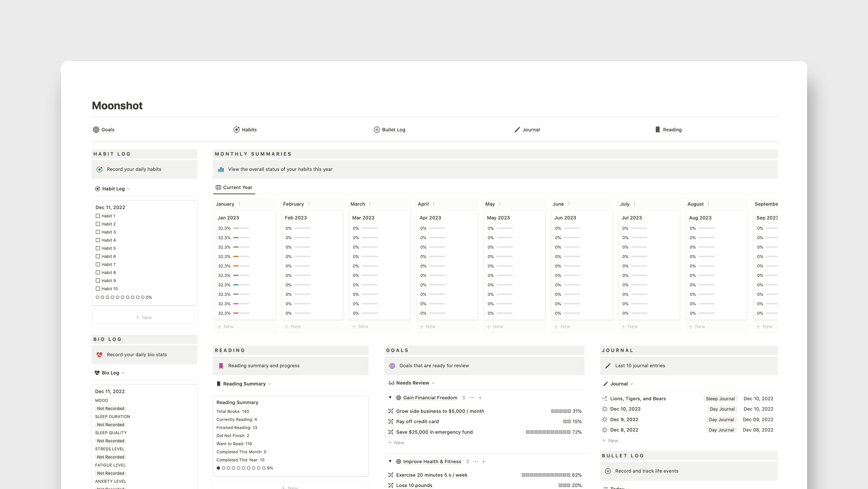
Task: Check the Habit 10 checkbox
Action: pyautogui.click(x=98, y=289)
